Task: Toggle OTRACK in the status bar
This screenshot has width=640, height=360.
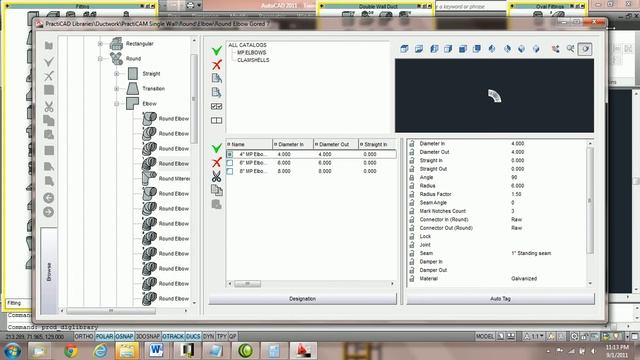Action: (173, 337)
